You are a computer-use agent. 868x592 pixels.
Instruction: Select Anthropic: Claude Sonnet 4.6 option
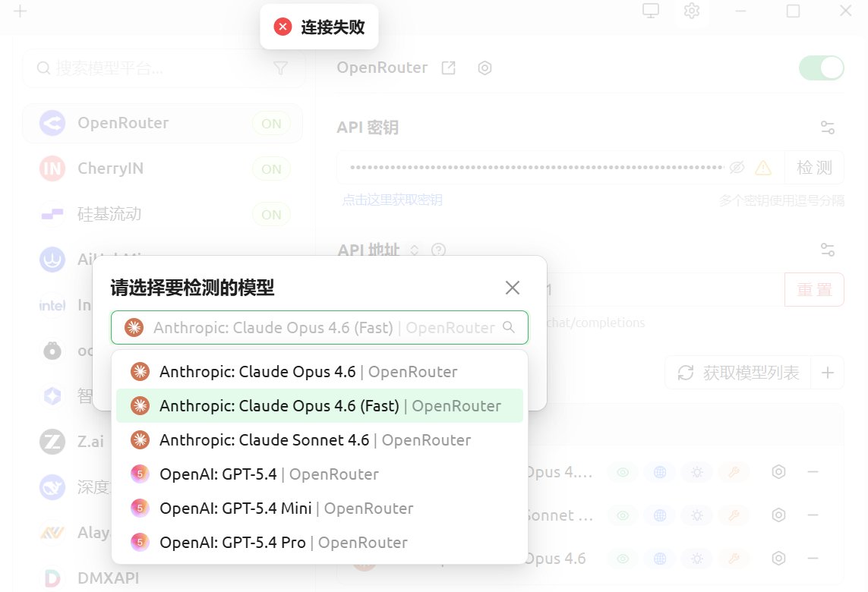point(320,440)
